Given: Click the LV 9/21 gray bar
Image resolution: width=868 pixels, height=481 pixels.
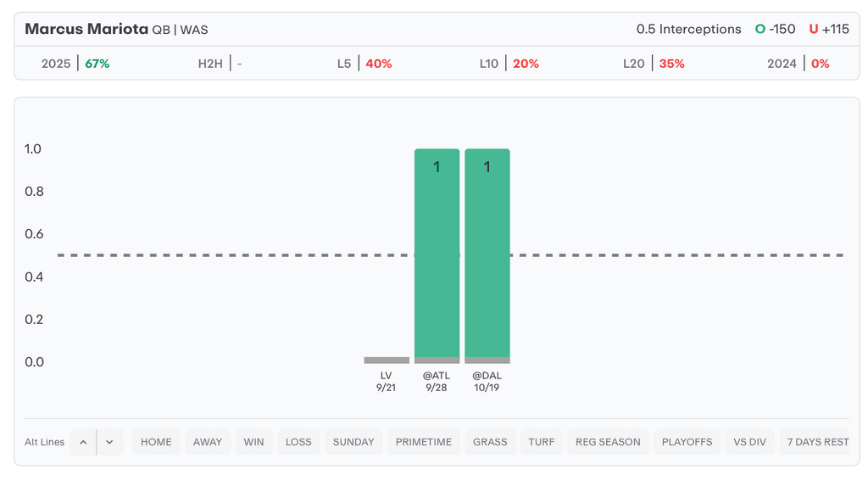Looking at the screenshot, I should point(387,360).
